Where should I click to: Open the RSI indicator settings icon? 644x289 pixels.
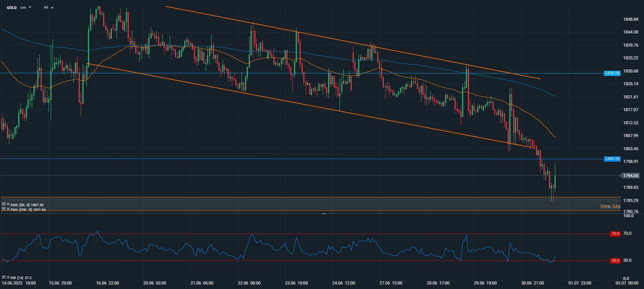4,277
